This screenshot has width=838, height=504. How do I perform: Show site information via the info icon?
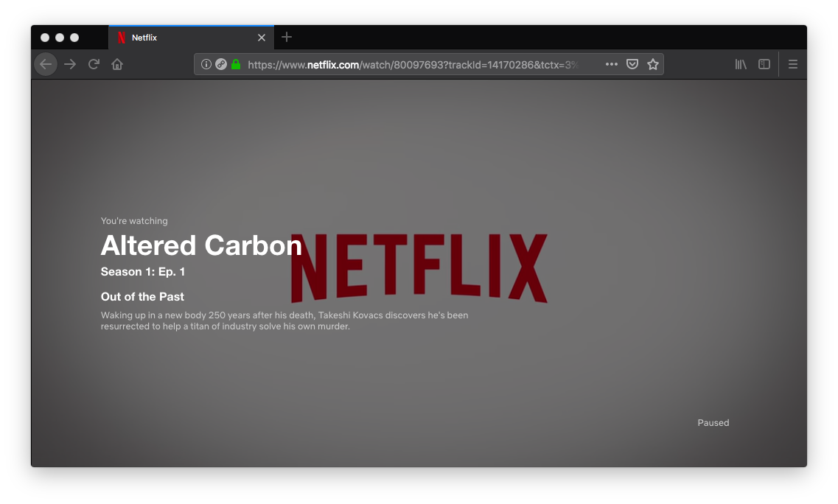(206, 65)
